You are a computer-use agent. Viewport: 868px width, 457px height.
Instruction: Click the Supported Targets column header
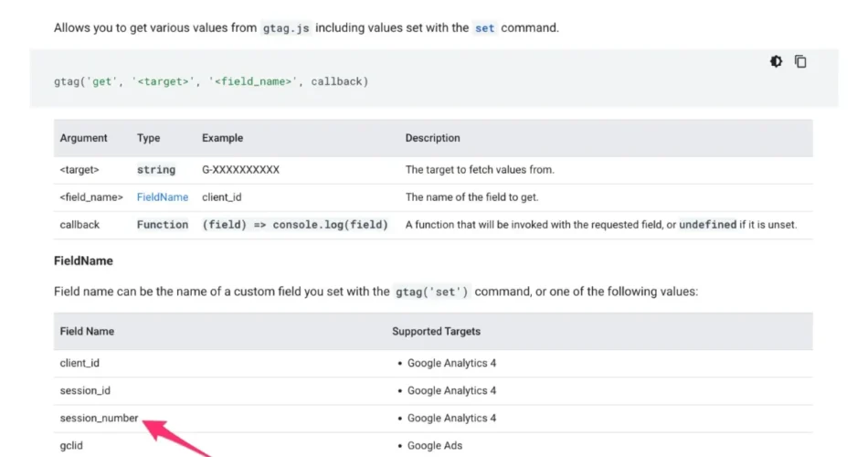click(436, 331)
